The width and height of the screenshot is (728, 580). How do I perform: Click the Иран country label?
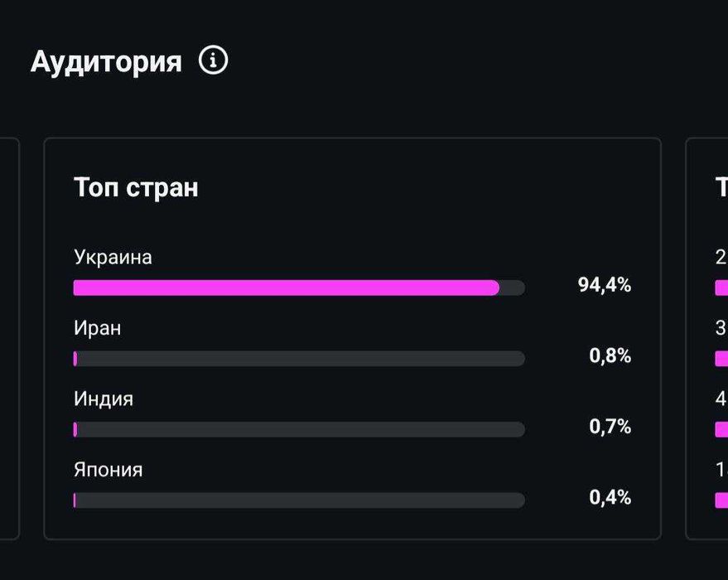(x=97, y=328)
